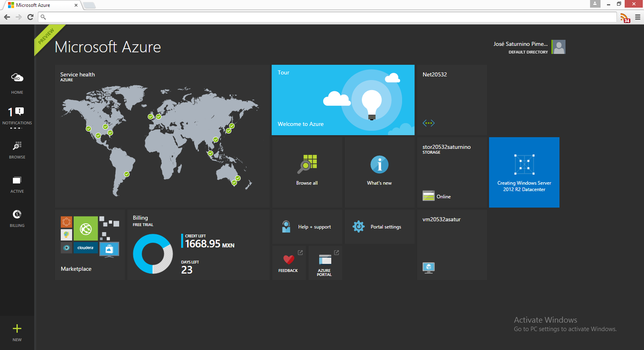The width and height of the screenshot is (644, 350).
Task: Open the vm20532asatur virtual machine tile
Action: (x=452, y=245)
